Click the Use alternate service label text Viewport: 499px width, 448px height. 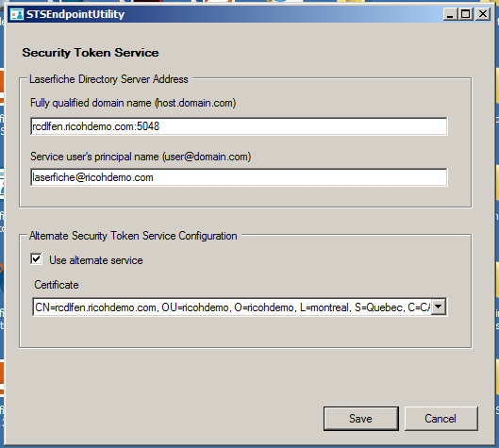click(96, 260)
